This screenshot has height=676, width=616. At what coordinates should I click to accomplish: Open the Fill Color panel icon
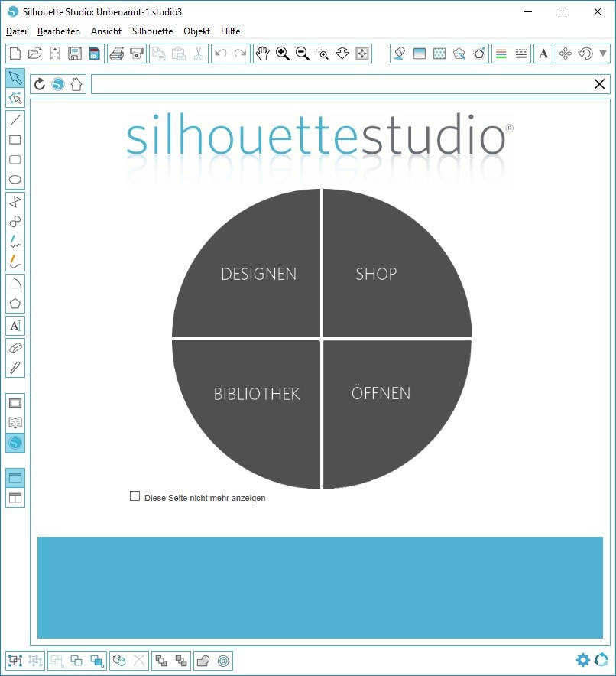400,54
